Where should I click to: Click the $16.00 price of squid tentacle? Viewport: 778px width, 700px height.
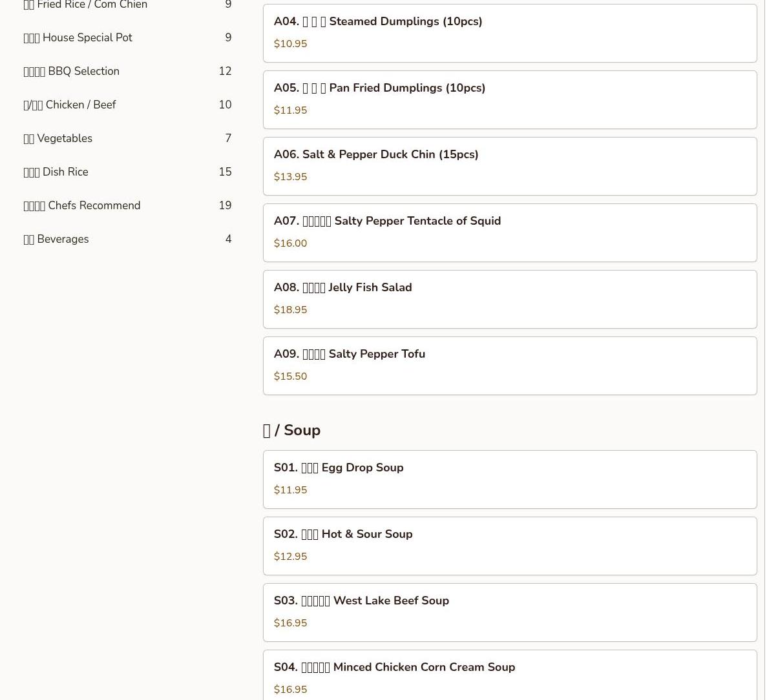290,243
